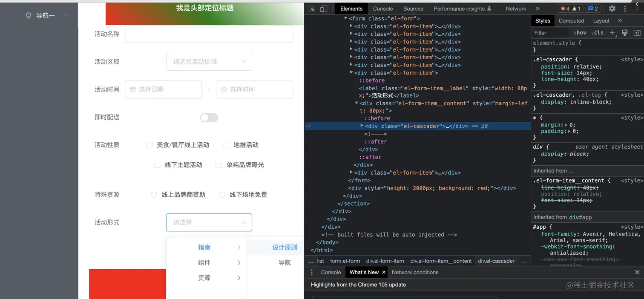This screenshot has width=644, height=299.
Task: Open the DevTools three-dot customize menu
Action: click(625, 9)
